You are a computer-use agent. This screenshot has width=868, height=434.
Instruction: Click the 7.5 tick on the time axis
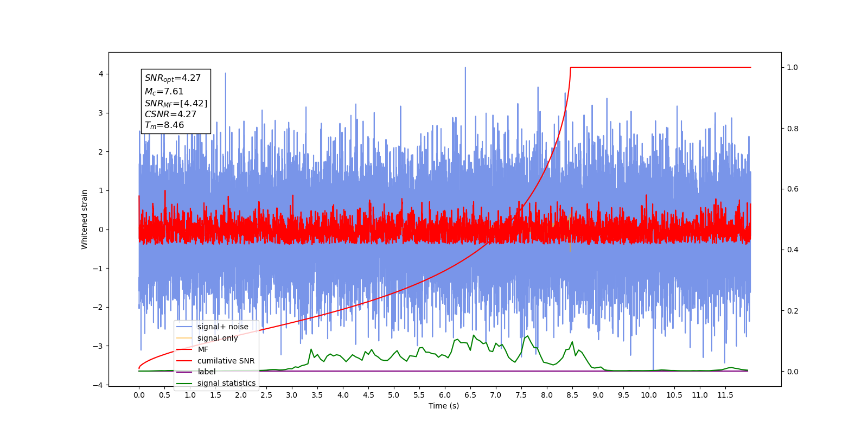click(521, 395)
